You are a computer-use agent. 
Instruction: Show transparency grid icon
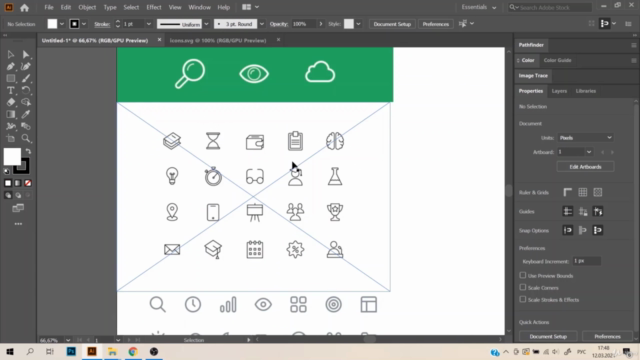coord(598,192)
